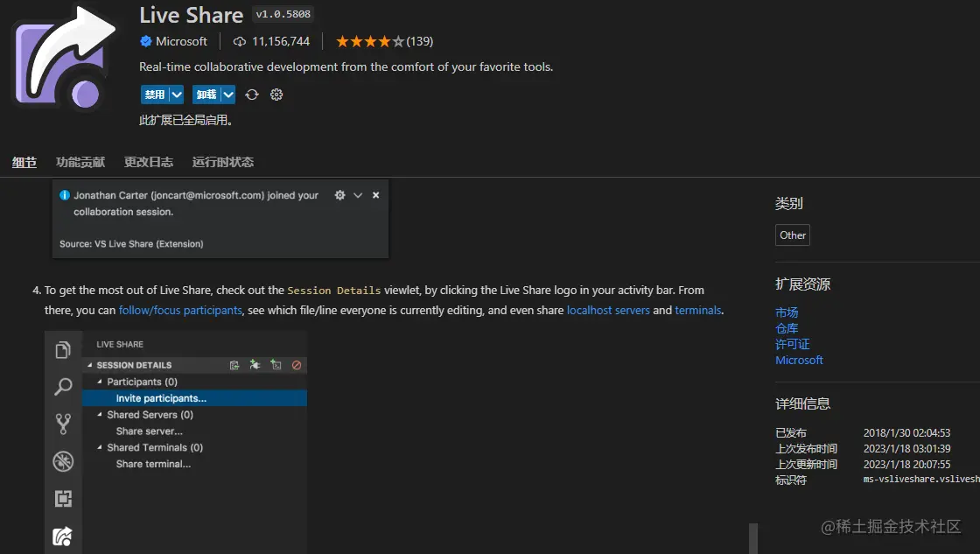The image size is (980, 554).
Task: Click the info icon in the notification
Action: click(x=65, y=195)
